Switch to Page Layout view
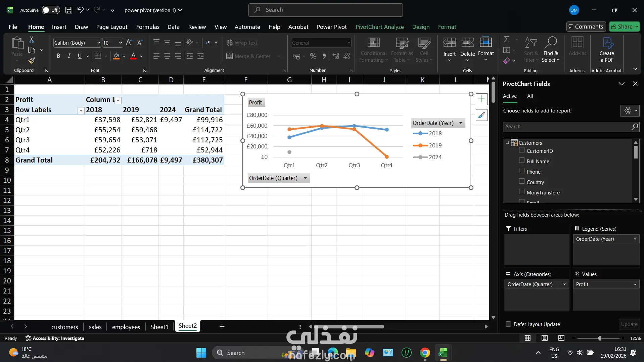Viewport: 644px width, 362px height. (545, 338)
